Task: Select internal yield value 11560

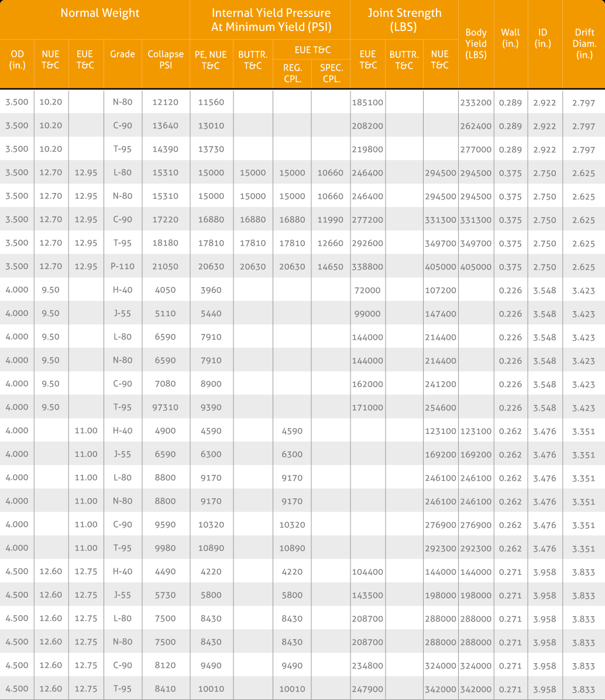Action: pyautogui.click(x=211, y=102)
